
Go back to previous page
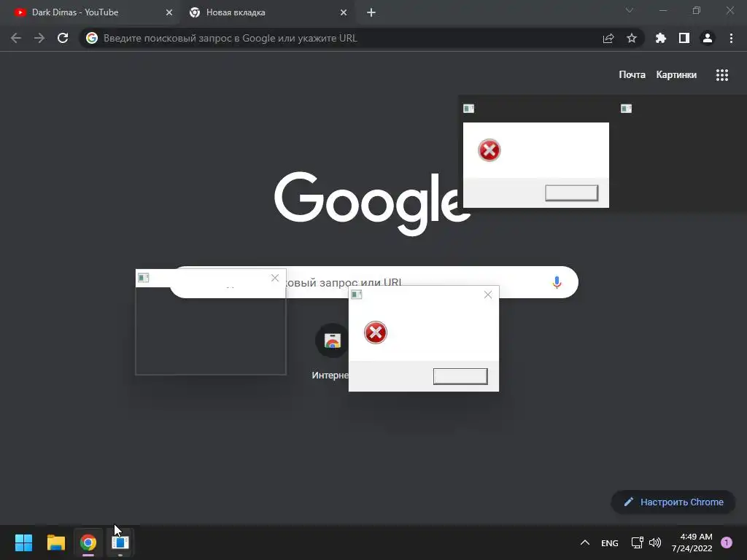(x=16, y=38)
